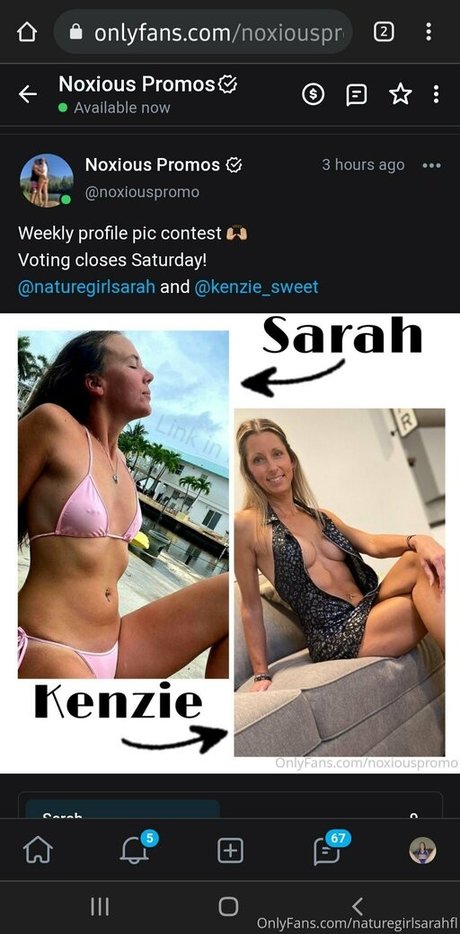Open the browser tabs counter

[x=384, y=32]
